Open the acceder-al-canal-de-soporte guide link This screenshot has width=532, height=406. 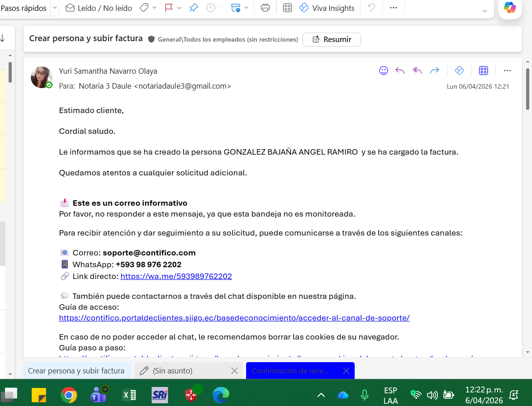tap(234, 318)
